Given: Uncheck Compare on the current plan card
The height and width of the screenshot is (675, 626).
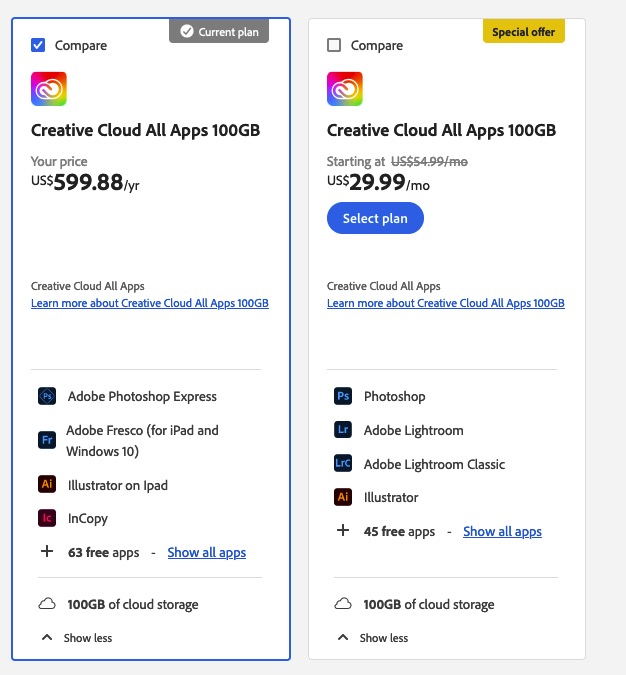Looking at the screenshot, I should tap(38, 45).
